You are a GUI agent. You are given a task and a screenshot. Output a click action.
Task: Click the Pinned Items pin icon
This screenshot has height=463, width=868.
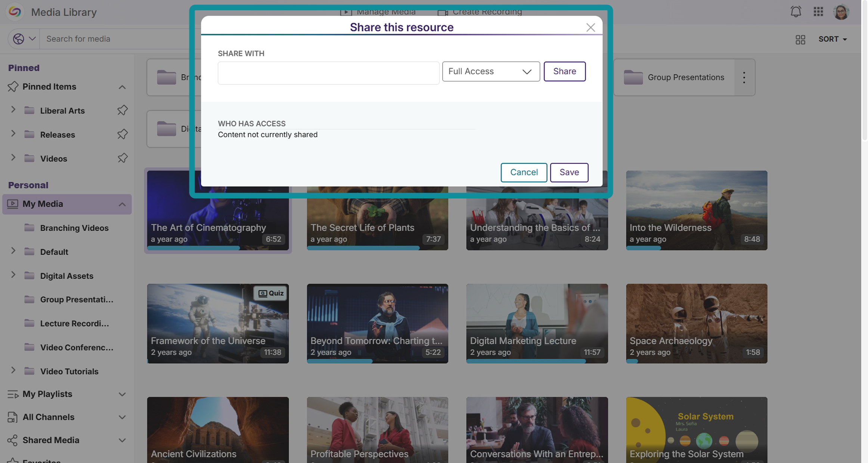click(13, 87)
